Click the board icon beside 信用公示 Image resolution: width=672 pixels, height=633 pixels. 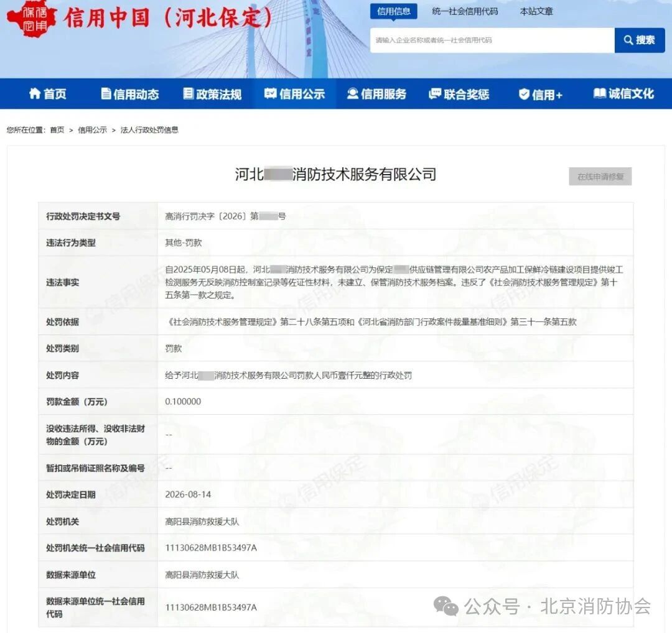point(271,93)
